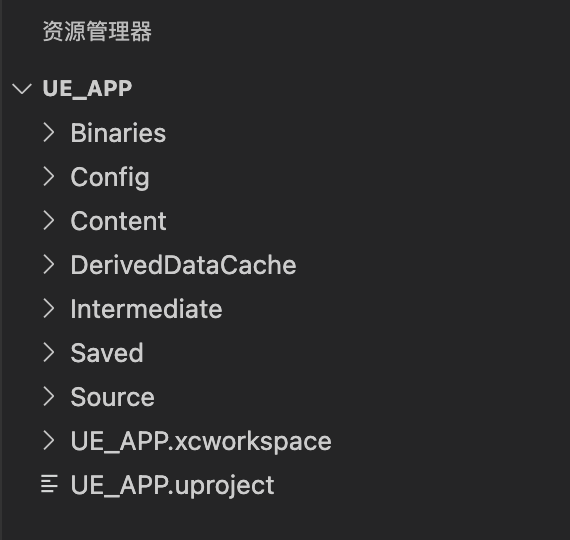
Task: Open the UE_APP.uproject file
Action: point(172,485)
